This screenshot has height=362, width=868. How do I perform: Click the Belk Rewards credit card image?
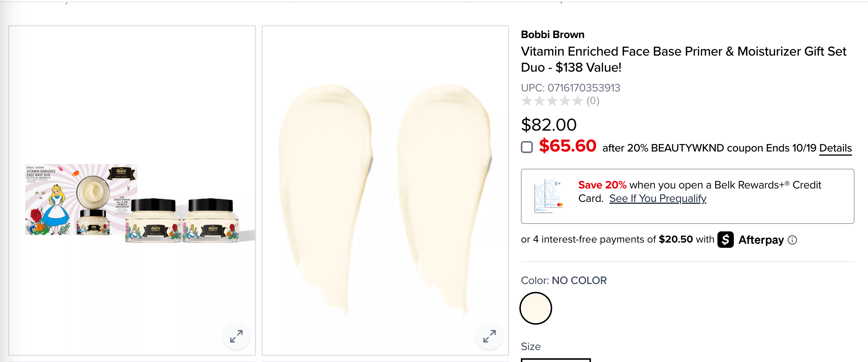548,196
